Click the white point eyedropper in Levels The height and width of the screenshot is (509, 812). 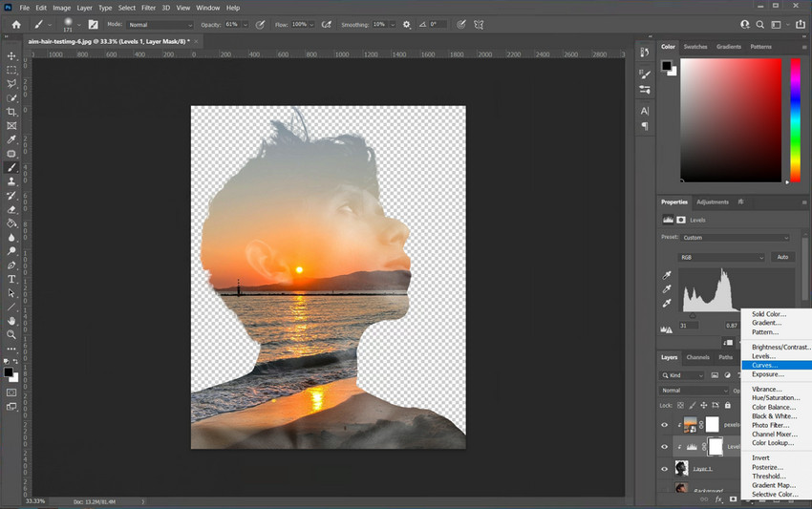pos(667,303)
